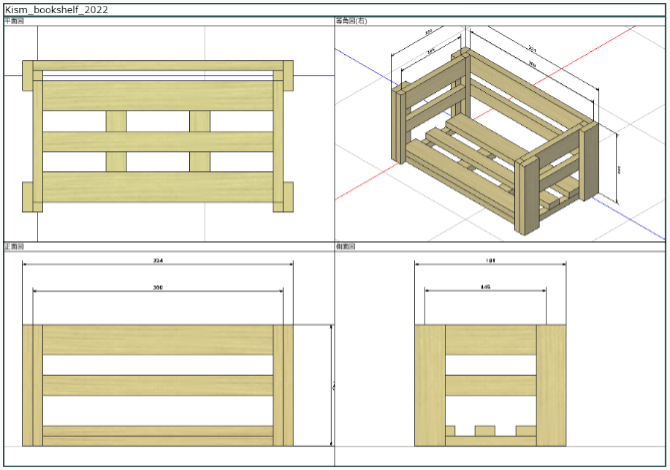Click the 324 dimension in front view
The width and height of the screenshot is (670, 470).
click(158, 261)
